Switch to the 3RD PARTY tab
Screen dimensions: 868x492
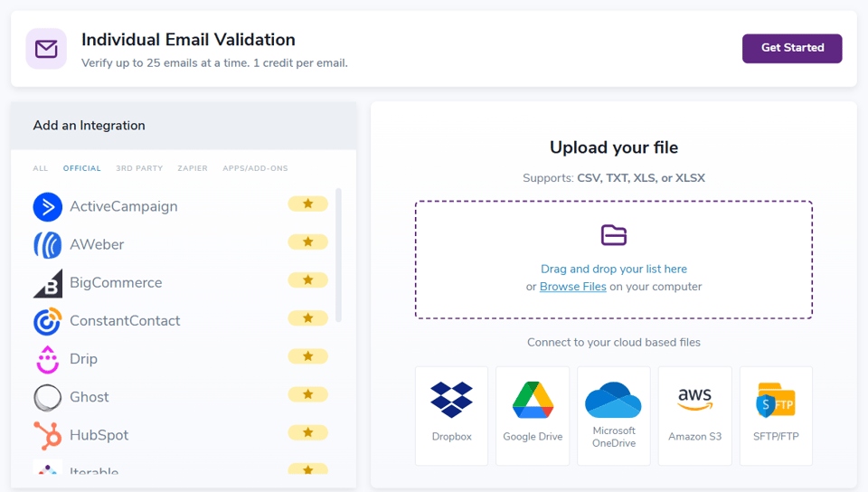(139, 168)
